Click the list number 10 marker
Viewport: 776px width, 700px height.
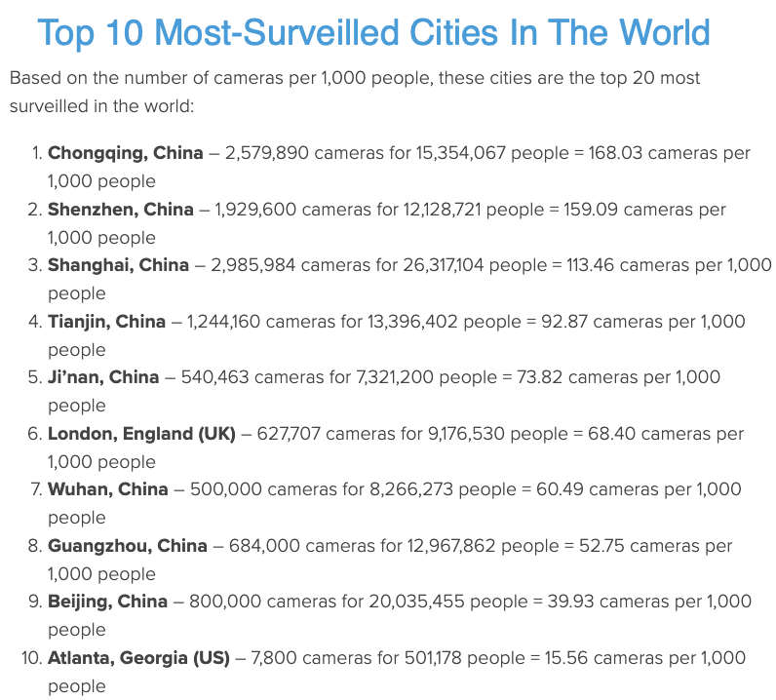coord(31,658)
